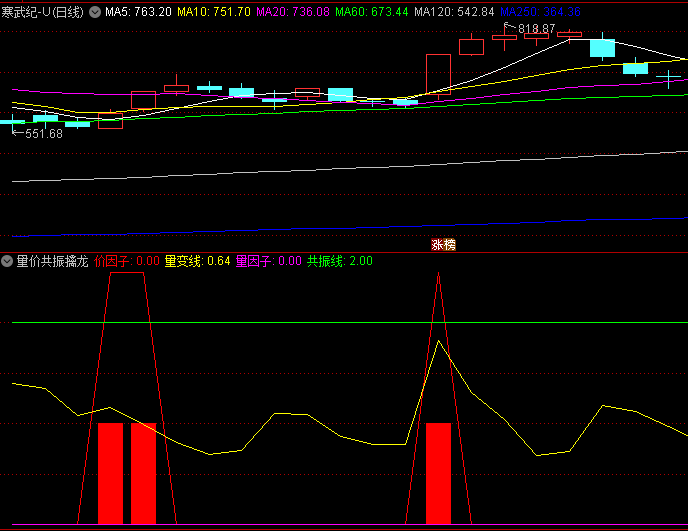Open the dropdown next to 寒武纪-U(日线)
This screenshot has height=531, width=688.
click(x=95, y=12)
